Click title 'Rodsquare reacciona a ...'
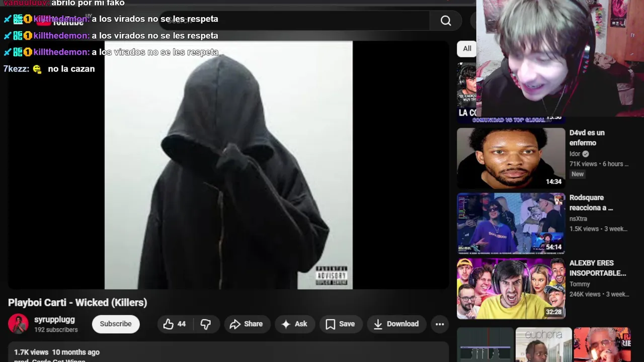The image size is (644, 362). point(591,203)
